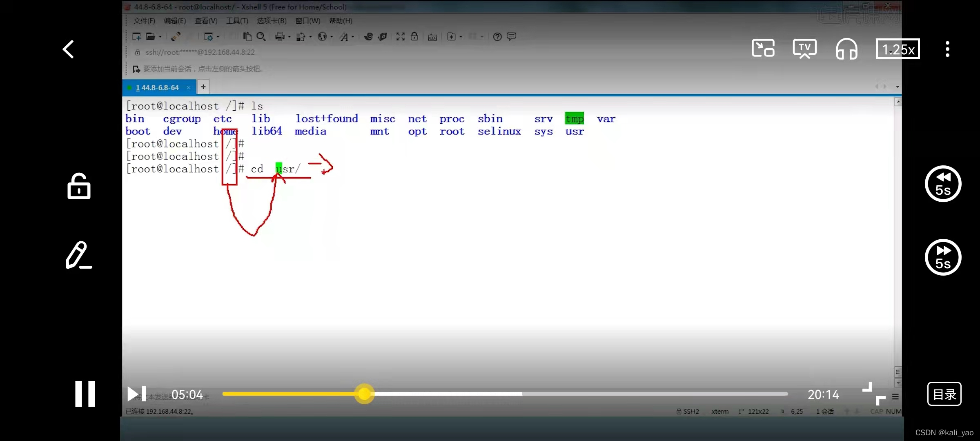This screenshot has height=441, width=980.
Task: Close the 44.8-6.8-64 tab
Action: point(189,87)
